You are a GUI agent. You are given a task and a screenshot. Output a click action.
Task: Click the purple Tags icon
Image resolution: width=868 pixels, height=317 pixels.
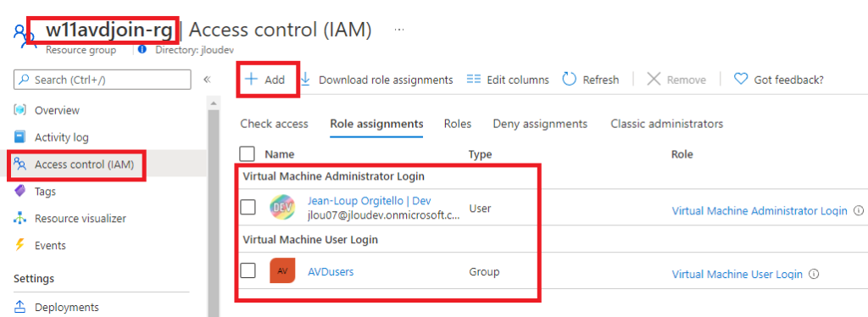[20, 192]
